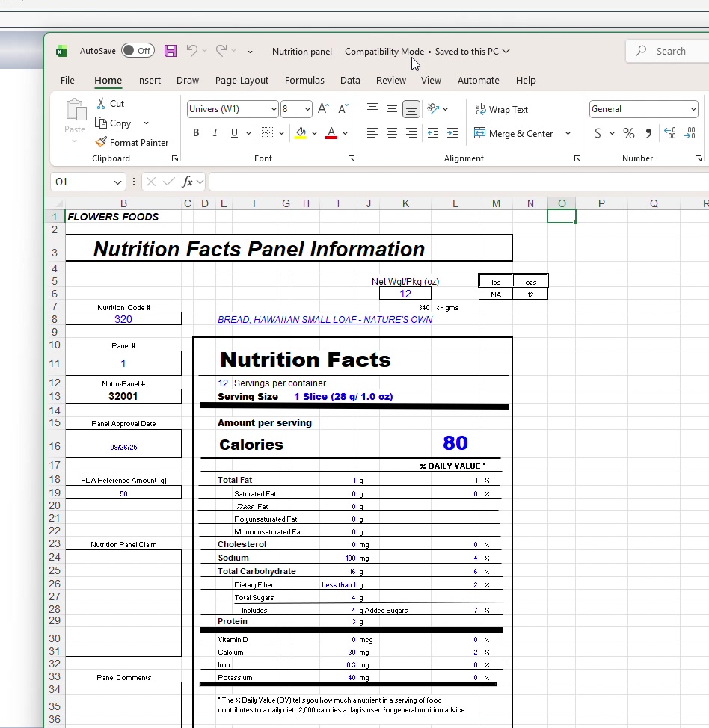Viewport: 709px width, 728px height.
Task: Switch to the Formulas tab
Action: point(304,81)
